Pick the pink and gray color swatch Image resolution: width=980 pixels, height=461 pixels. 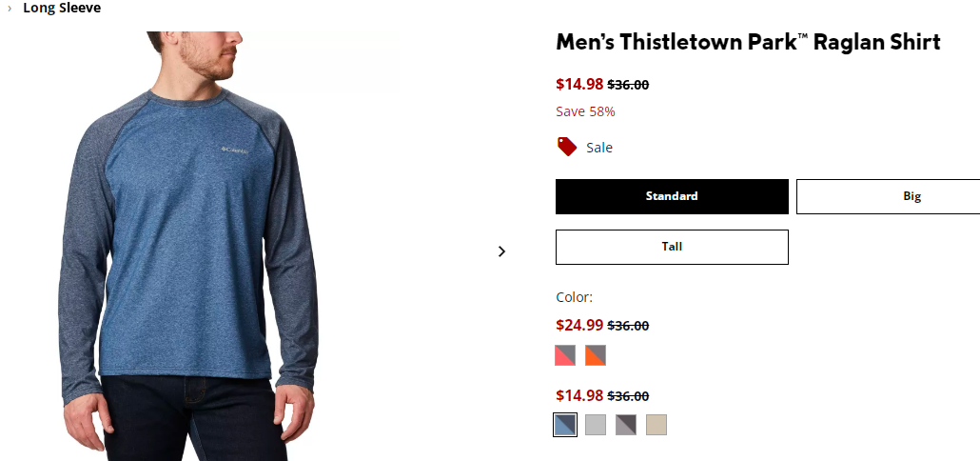[565, 355]
